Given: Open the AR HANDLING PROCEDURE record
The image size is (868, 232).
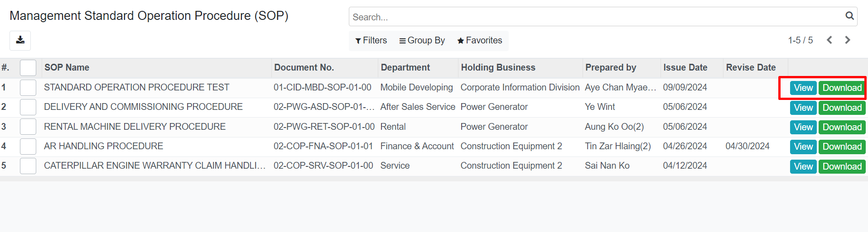Looking at the screenshot, I should click(x=103, y=146).
